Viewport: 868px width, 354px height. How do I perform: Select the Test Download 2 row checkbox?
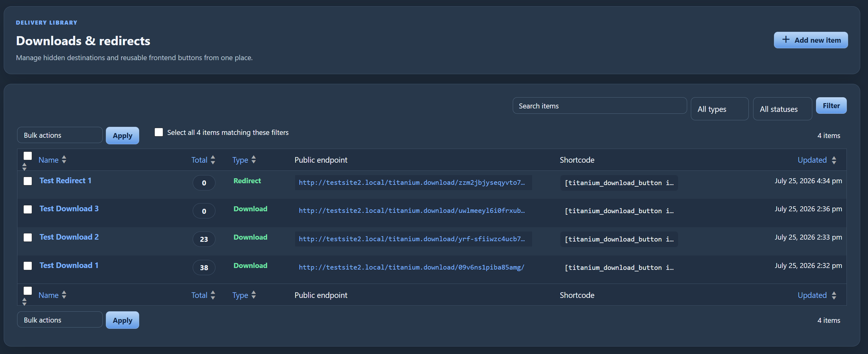click(x=28, y=237)
